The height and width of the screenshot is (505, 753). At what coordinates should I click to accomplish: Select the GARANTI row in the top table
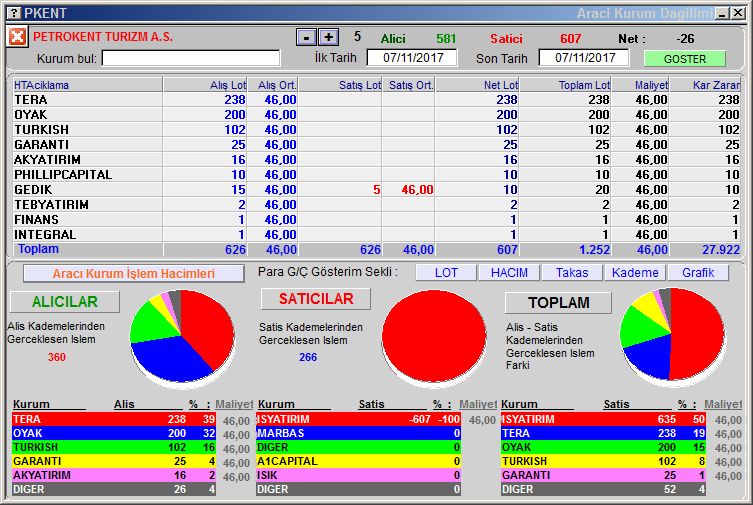tap(376, 144)
